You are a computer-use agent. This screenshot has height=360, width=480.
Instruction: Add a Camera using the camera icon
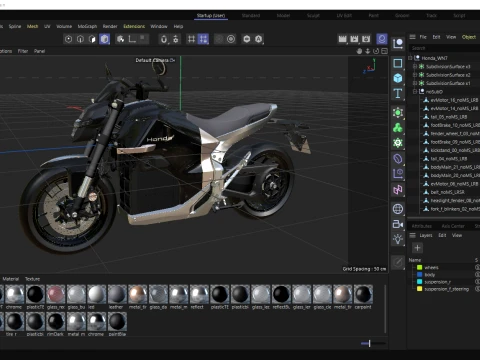pyautogui.click(x=398, y=224)
